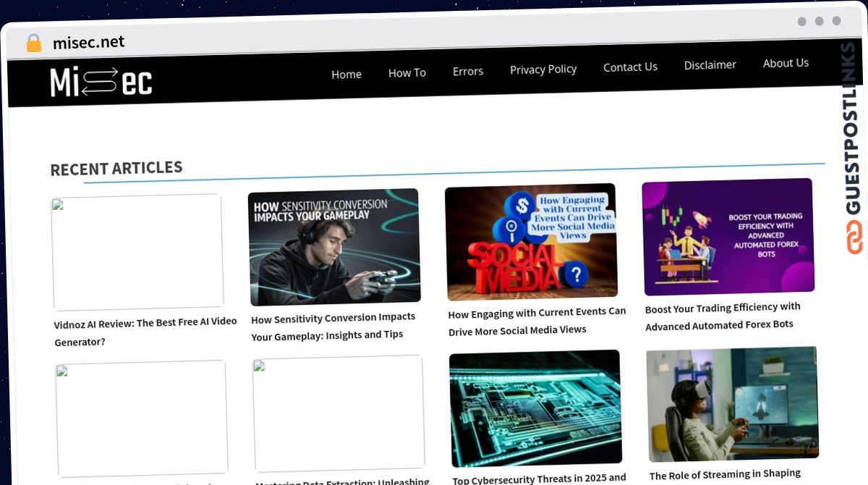Open Sensitivity Conversion Impacts Gameplay article title
The width and height of the screenshot is (868, 485).
pyautogui.click(x=333, y=326)
